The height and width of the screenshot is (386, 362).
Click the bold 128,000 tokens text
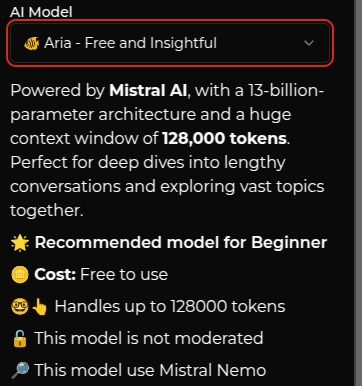pos(225,138)
